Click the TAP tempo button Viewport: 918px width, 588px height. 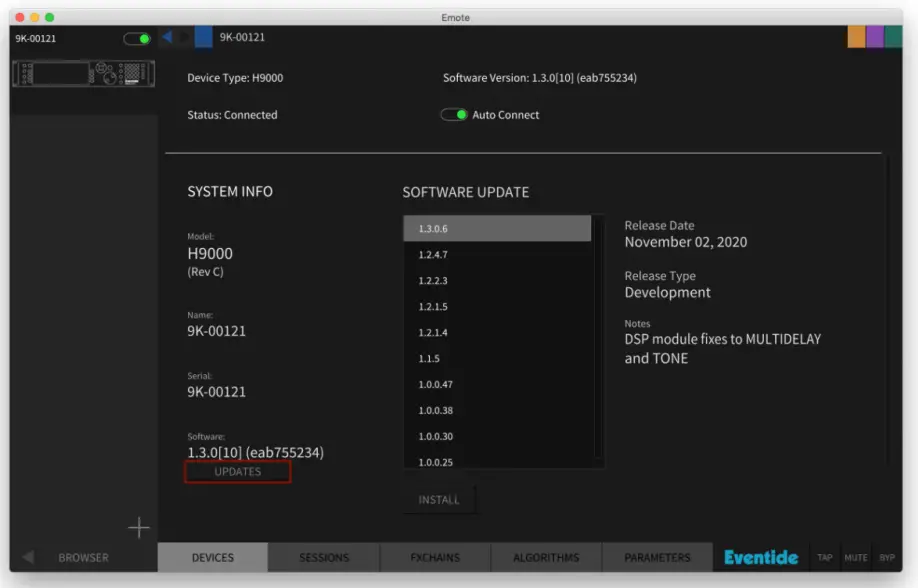coord(825,558)
